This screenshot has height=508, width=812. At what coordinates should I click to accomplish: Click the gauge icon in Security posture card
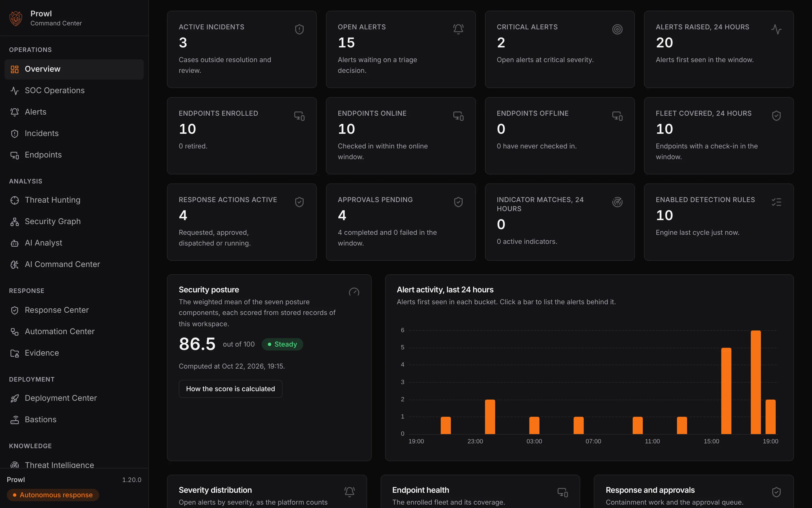point(354,292)
